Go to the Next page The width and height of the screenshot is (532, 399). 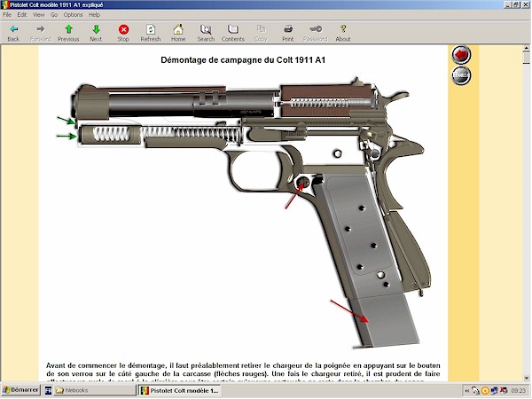(96, 33)
